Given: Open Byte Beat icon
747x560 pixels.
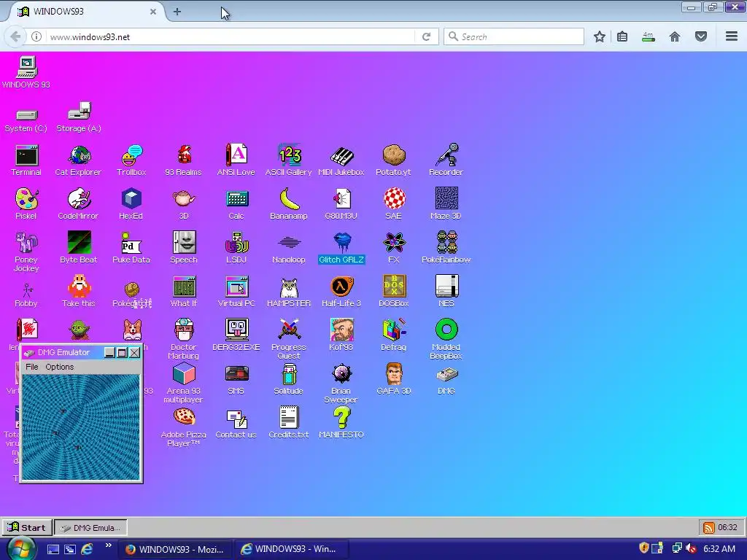Looking at the screenshot, I should (79, 248).
